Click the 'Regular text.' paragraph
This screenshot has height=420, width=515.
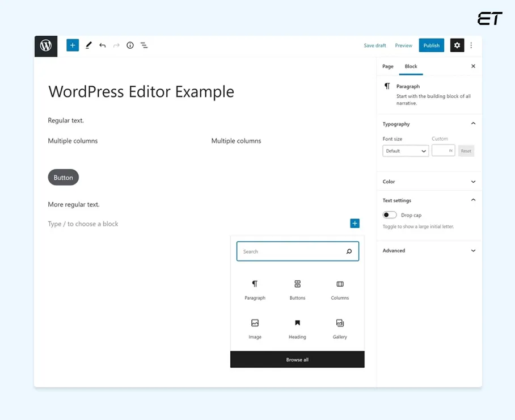(x=66, y=120)
